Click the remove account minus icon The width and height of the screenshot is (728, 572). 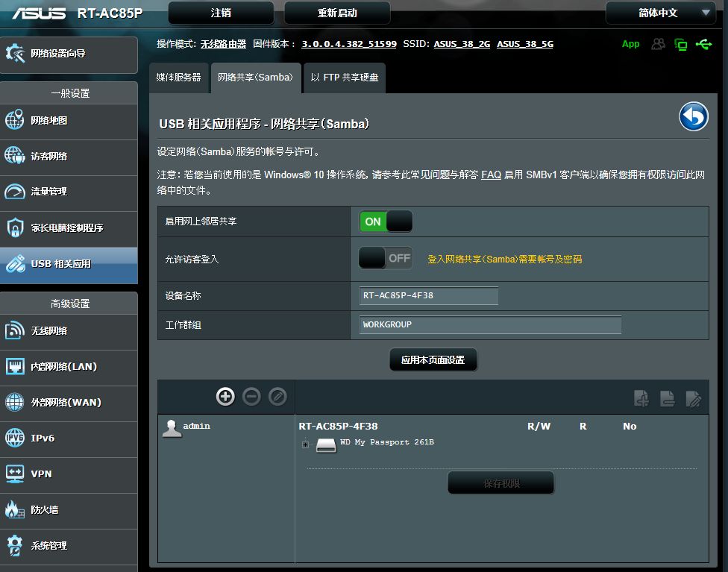(251, 397)
